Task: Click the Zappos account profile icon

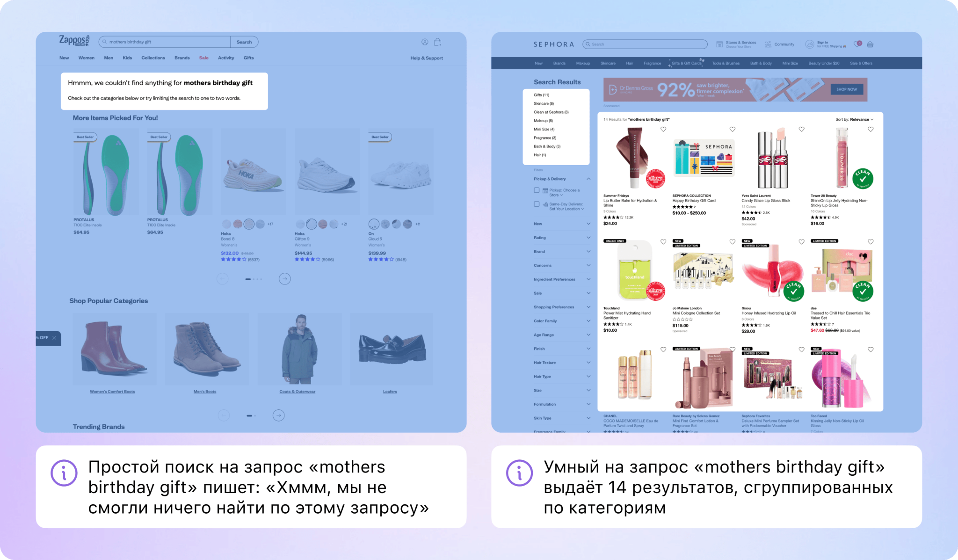Action: click(x=425, y=42)
